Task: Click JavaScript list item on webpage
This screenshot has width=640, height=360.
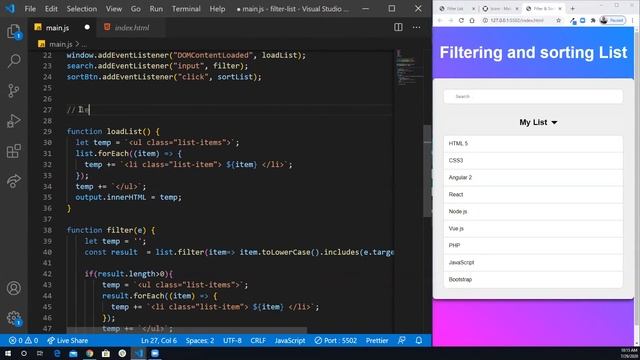Action: 533,262
